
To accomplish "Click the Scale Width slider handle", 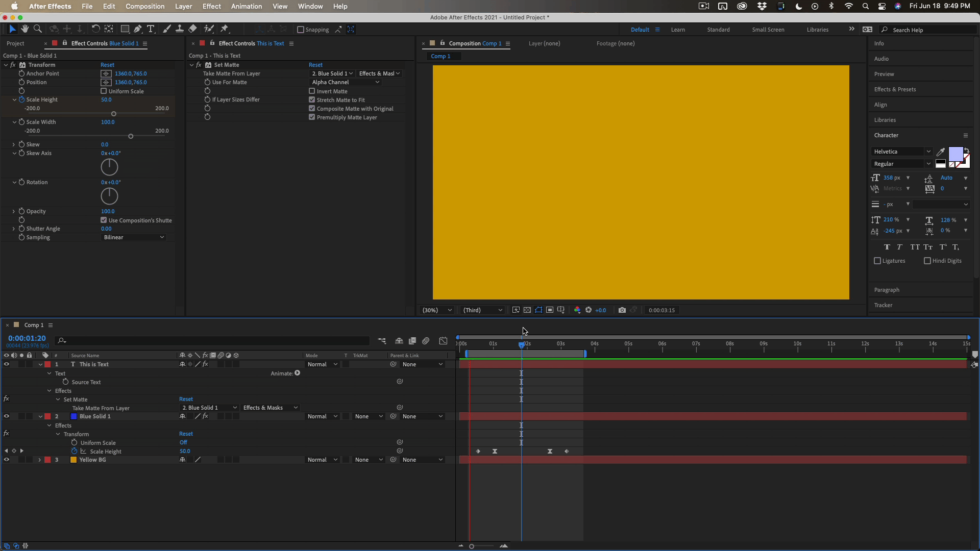I will point(131,136).
